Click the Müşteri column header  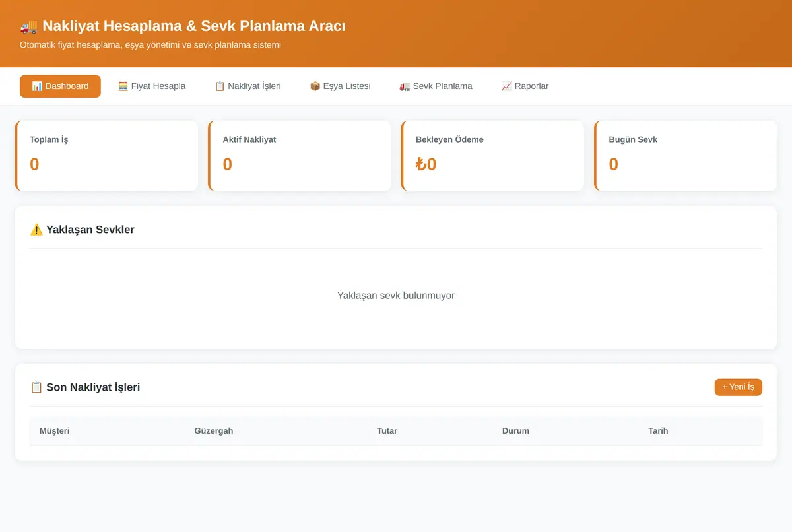point(55,431)
